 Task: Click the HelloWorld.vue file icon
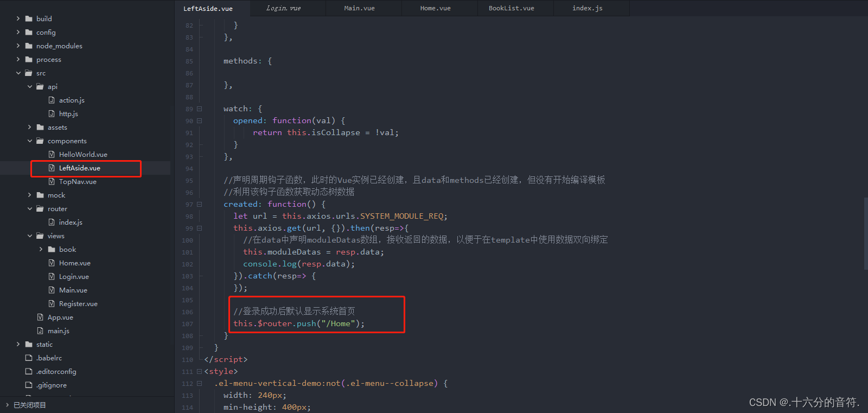coord(52,154)
